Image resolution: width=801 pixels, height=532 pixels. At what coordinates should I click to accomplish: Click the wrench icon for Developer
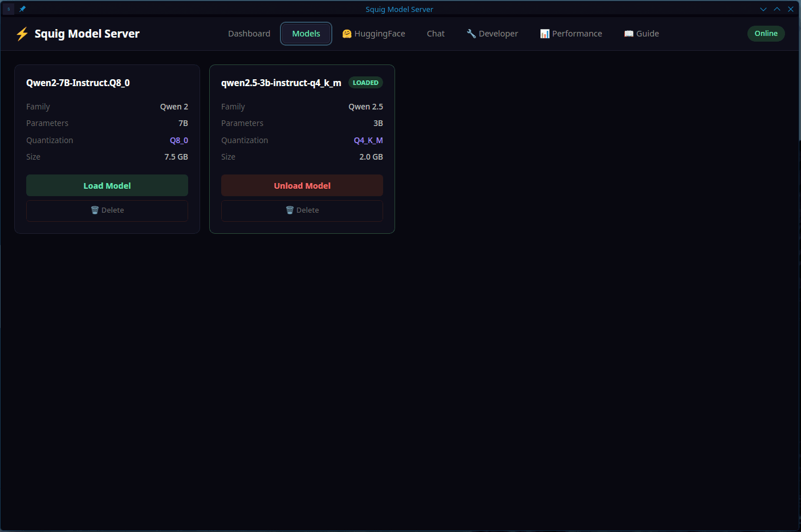(x=471, y=34)
